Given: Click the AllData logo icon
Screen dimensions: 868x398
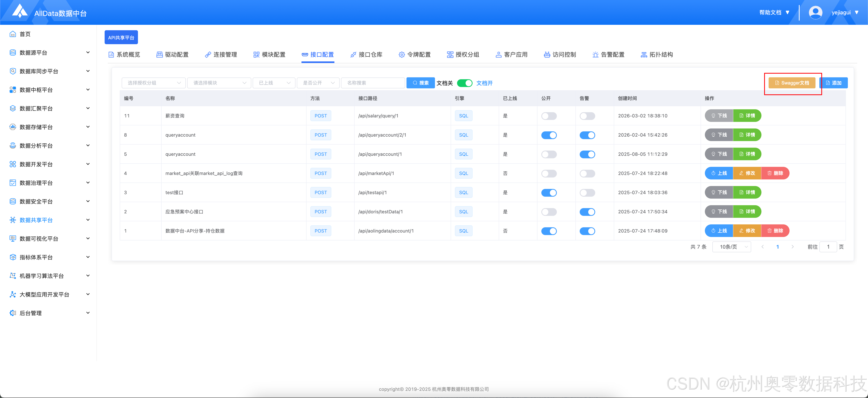Looking at the screenshot, I should coord(20,11).
